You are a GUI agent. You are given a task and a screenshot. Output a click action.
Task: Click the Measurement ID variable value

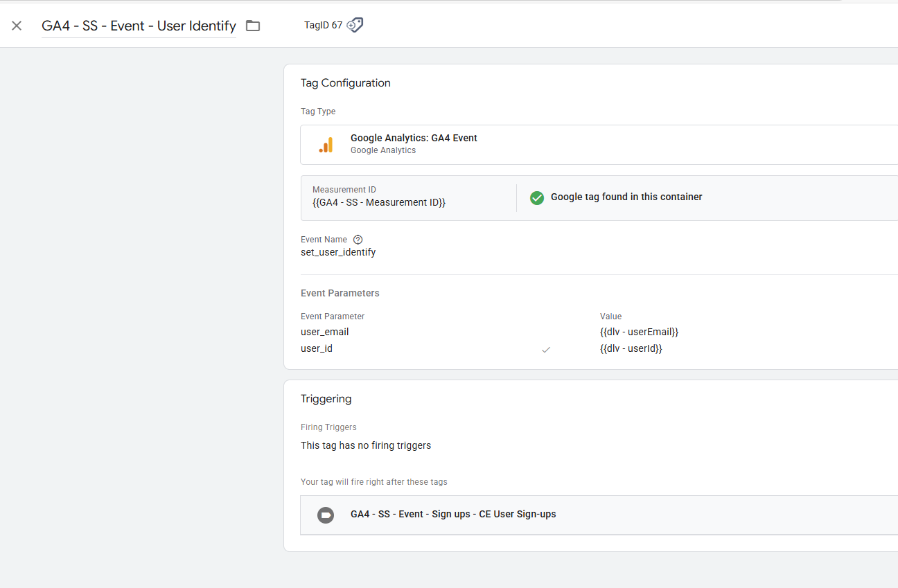(378, 203)
